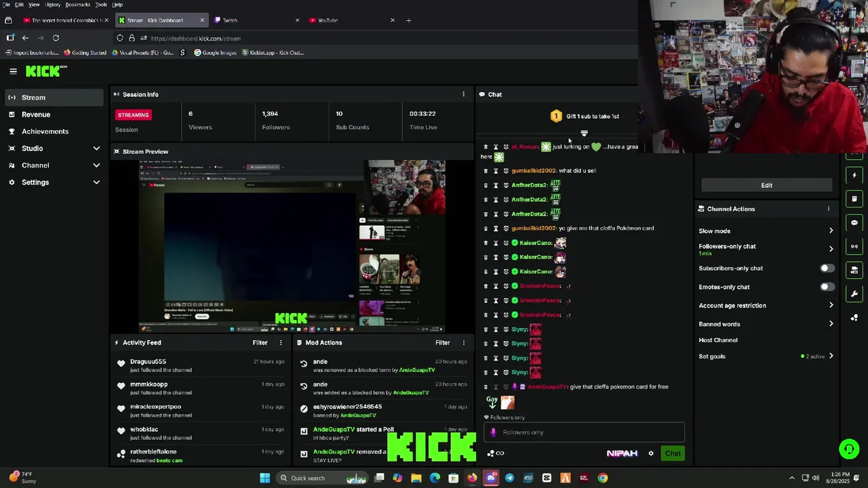Screen dimensions: 868x488
Task: Open Chrome from the taskbar
Action: (x=602, y=478)
